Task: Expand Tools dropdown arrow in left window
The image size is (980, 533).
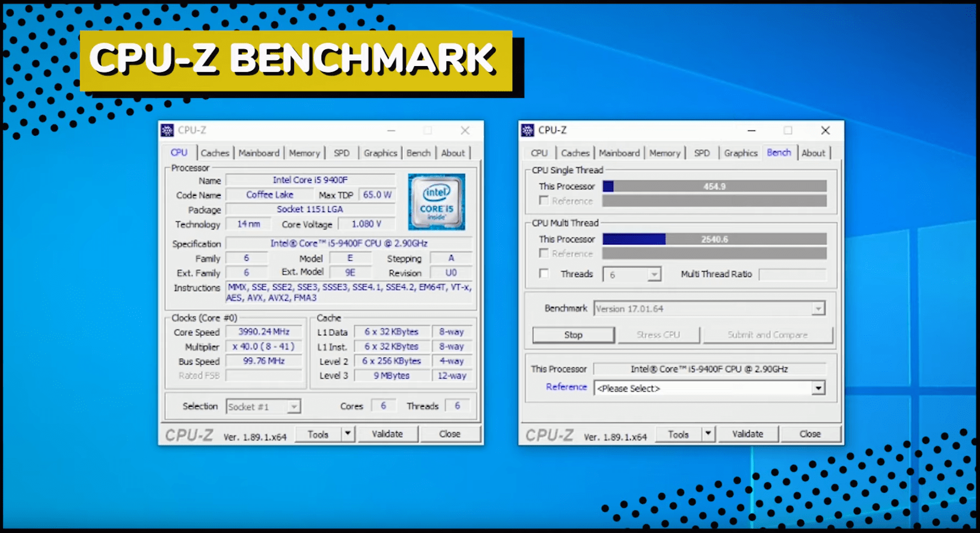Action: point(348,433)
